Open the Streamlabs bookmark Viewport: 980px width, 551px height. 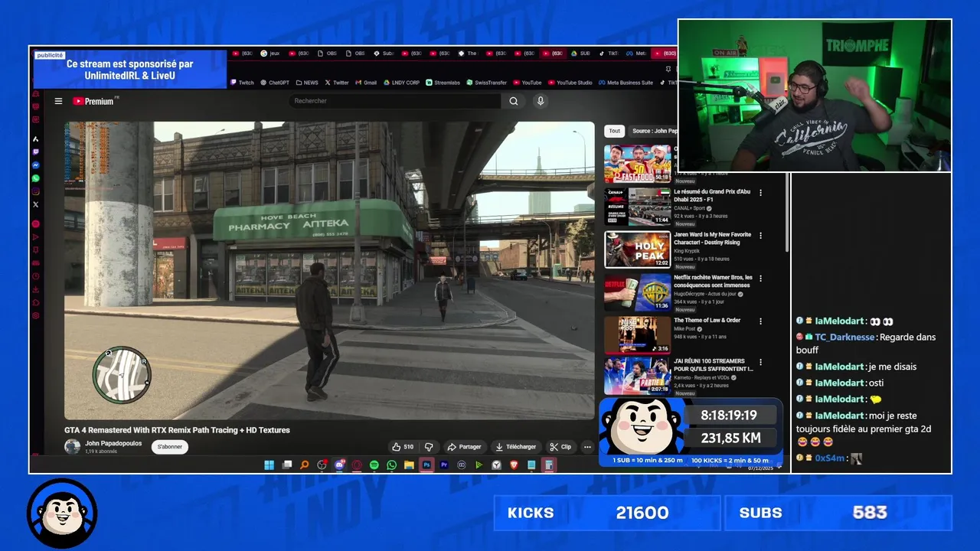click(x=444, y=83)
